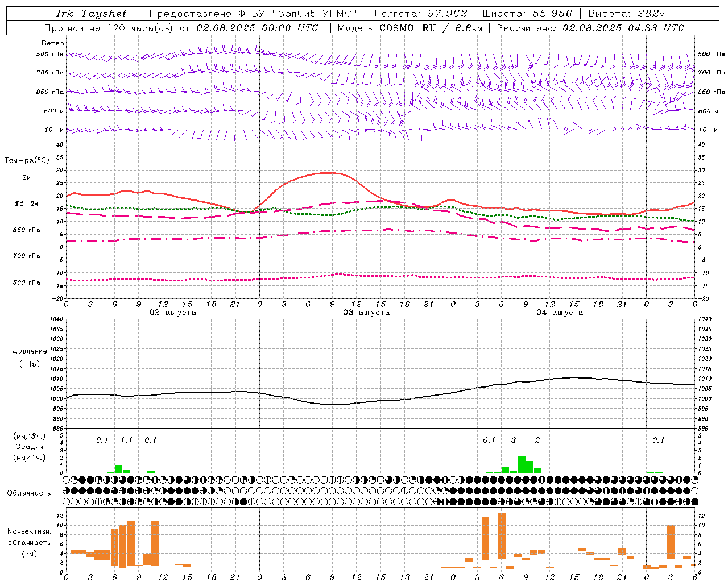The image size is (728, 582).
Task: Click the green precipitation bar on 02 августа at 6h
Action: pos(118,469)
